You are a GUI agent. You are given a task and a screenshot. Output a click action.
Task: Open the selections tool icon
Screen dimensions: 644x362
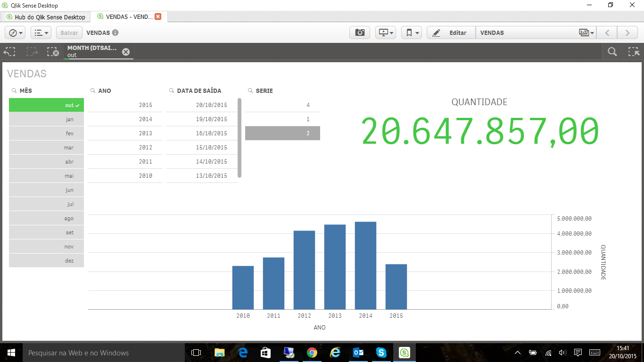coord(634,51)
